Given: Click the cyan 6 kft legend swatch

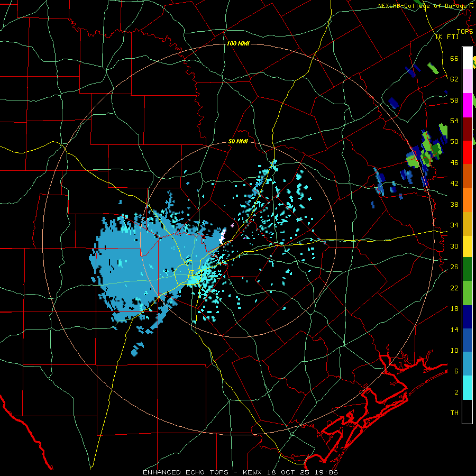Looking at the screenshot, I should coord(467,388).
